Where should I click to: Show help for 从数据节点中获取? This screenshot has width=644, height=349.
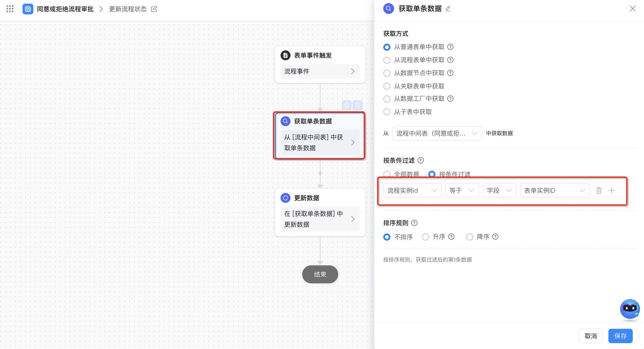450,73
